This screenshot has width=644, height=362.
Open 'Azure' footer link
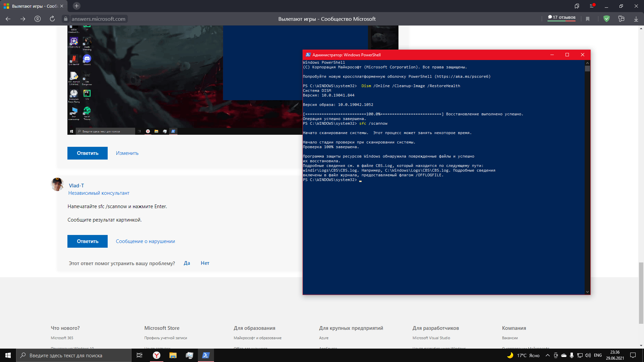pos(324,338)
